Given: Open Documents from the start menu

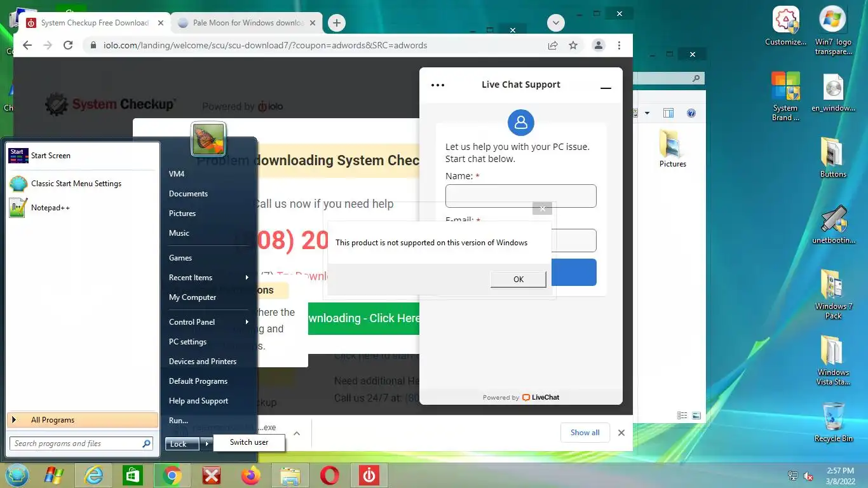Looking at the screenshot, I should [189, 194].
